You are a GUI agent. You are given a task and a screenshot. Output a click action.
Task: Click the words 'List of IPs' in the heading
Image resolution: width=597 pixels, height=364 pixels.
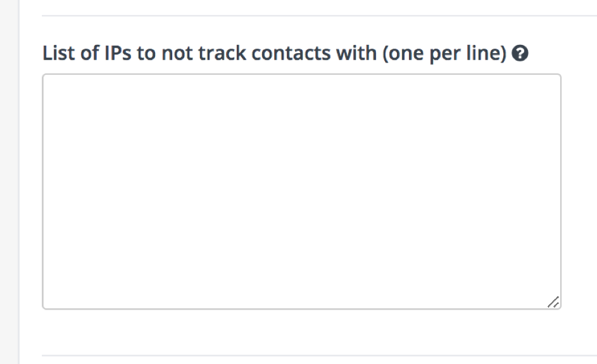tap(87, 53)
